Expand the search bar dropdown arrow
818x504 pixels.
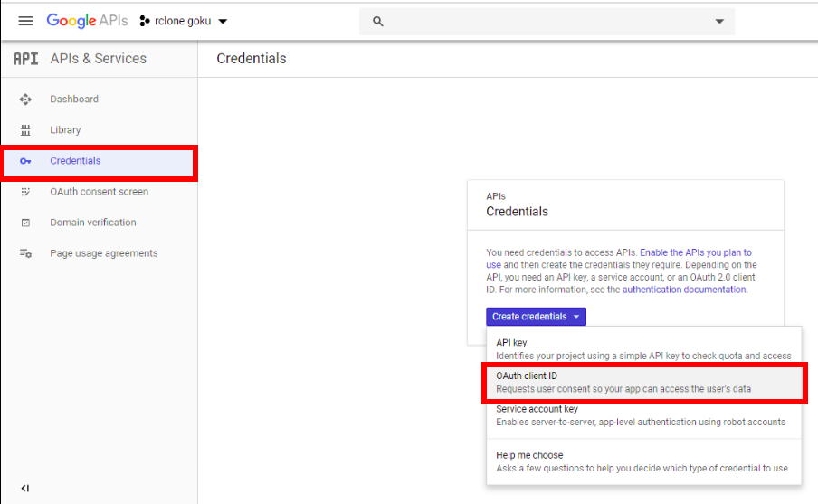pyautogui.click(x=719, y=22)
